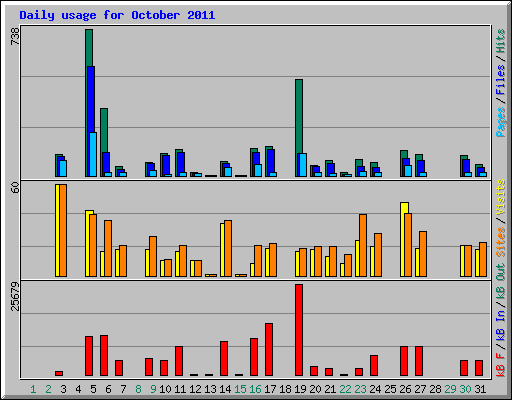Click the green 'Hits' legend word
The image size is (512, 400).
point(500,41)
